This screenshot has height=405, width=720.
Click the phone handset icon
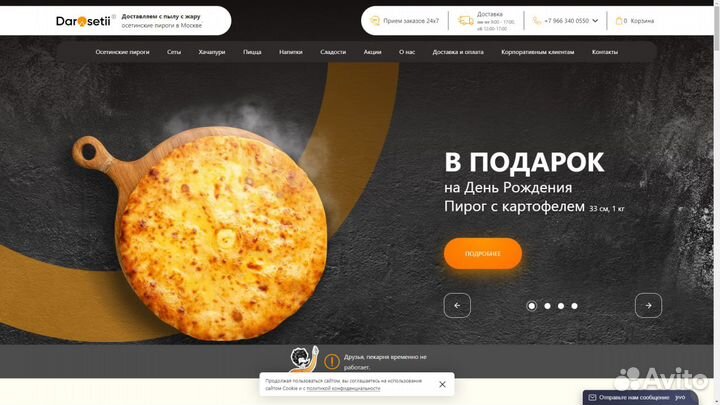(536, 21)
